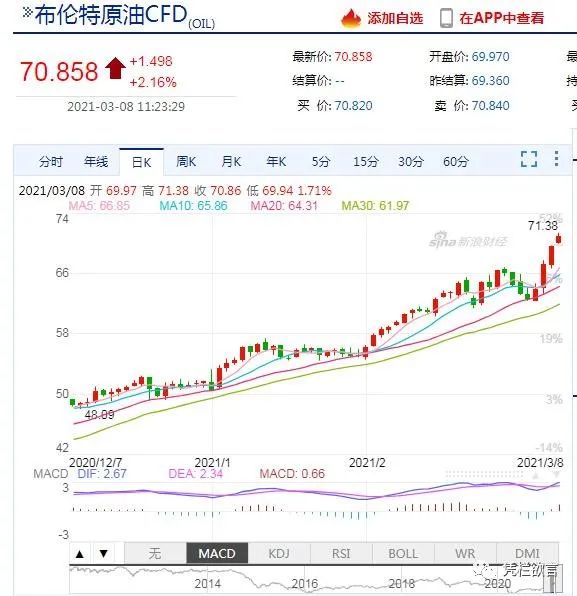Open the fullscreen chart icon
The width and height of the screenshot is (577, 596).
(529, 159)
